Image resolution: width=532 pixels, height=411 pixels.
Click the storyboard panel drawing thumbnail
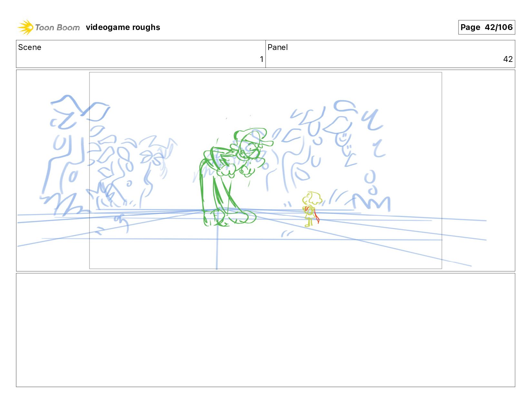265,171
